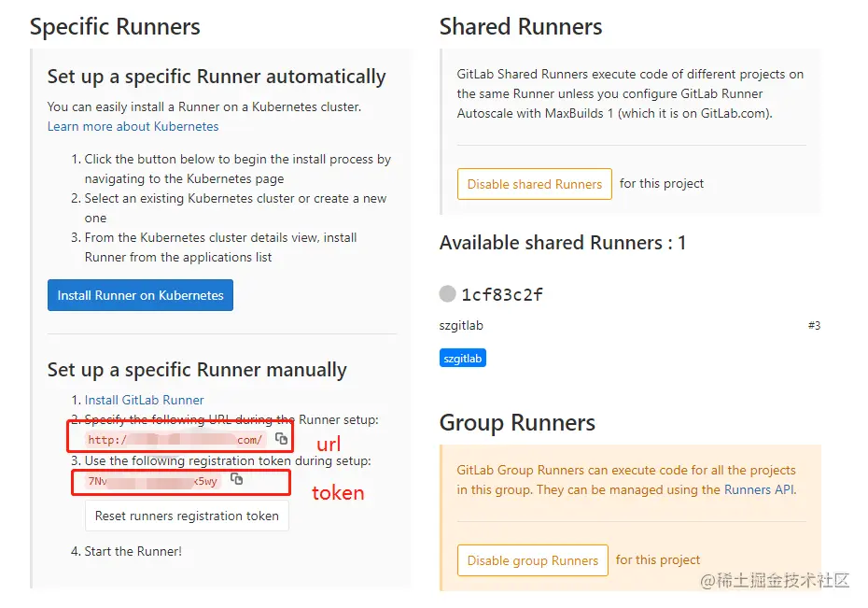Open Learn more about Kubernetes link
Screen dimensions: 868x608
(x=133, y=127)
